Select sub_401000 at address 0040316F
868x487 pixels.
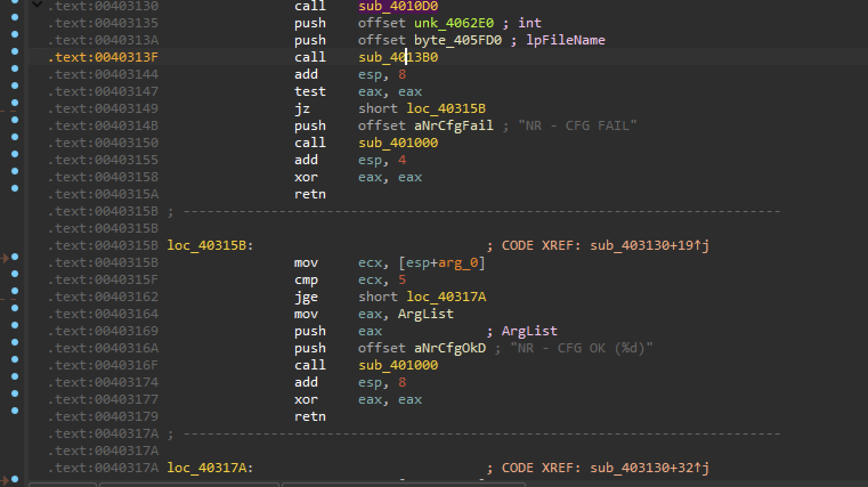tap(398, 365)
